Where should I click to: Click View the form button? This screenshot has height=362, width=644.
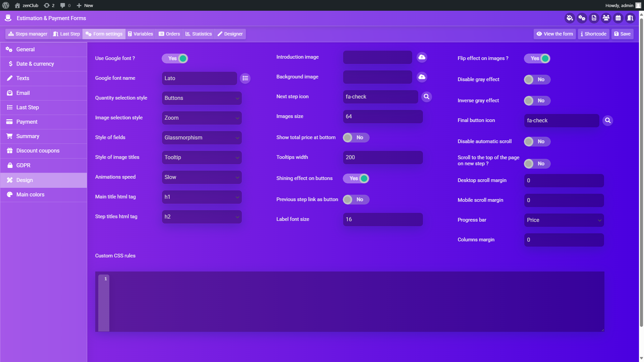(554, 34)
